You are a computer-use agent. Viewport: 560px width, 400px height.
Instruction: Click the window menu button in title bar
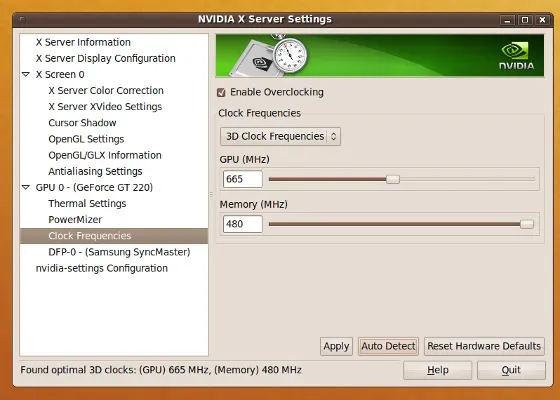click(x=22, y=19)
